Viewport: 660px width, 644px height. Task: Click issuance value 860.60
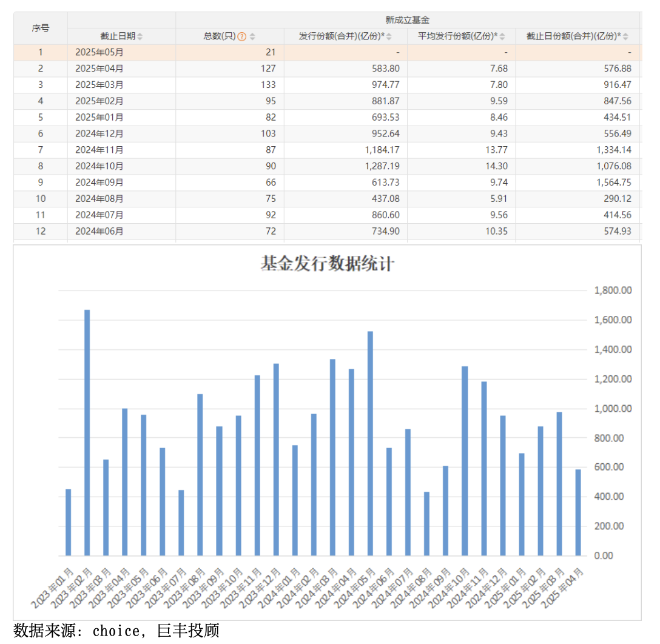[x=386, y=215]
